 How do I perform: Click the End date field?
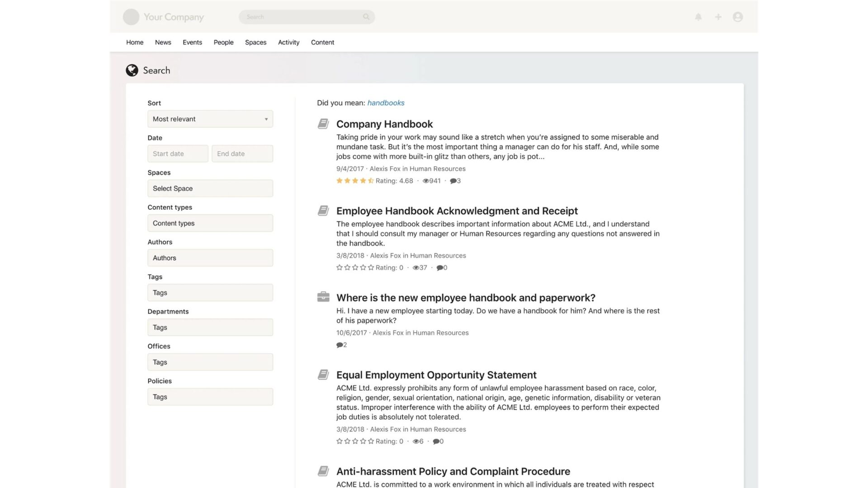[242, 154]
